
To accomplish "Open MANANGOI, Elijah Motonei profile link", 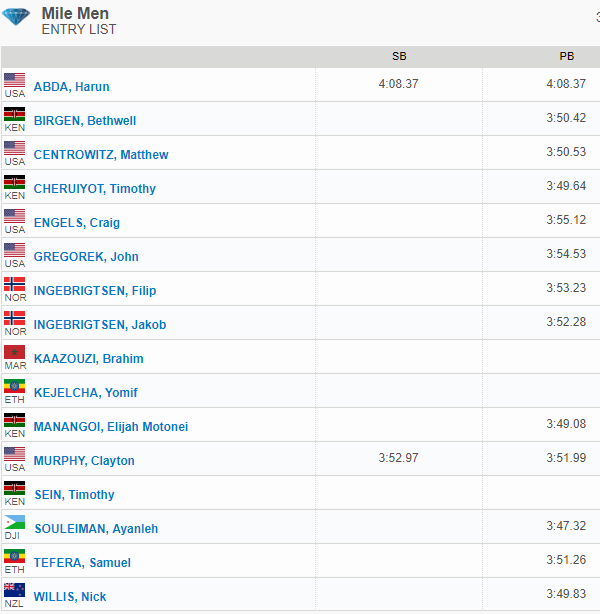I will pos(111,427).
